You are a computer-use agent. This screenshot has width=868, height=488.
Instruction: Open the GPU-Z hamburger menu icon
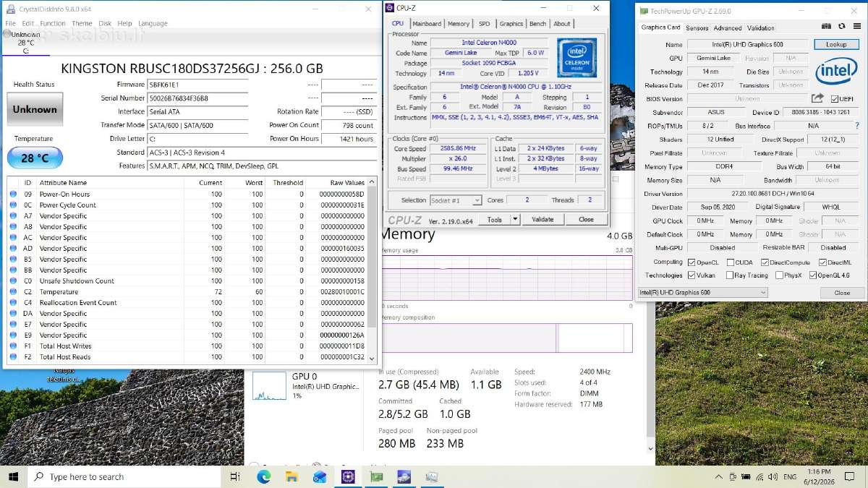click(x=856, y=27)
